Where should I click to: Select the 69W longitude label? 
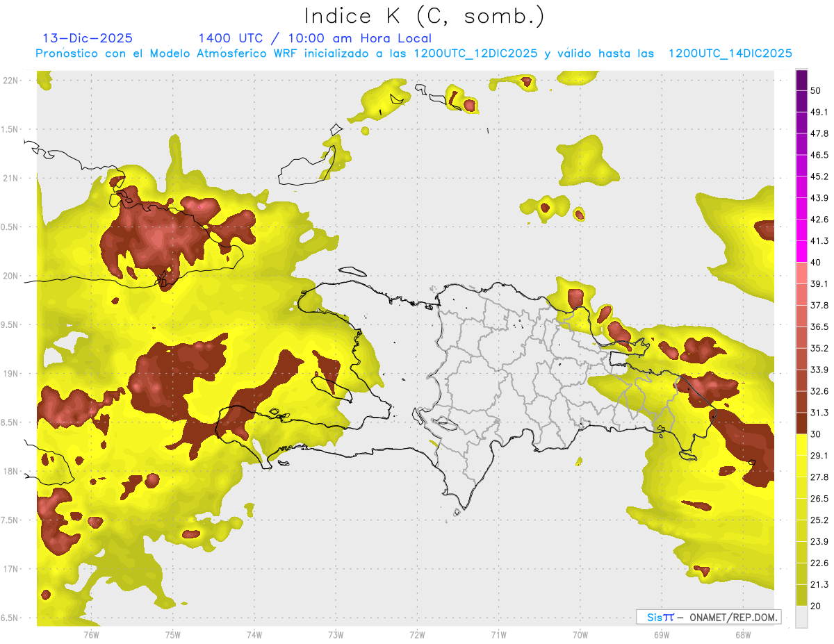(x=661, y=634)
